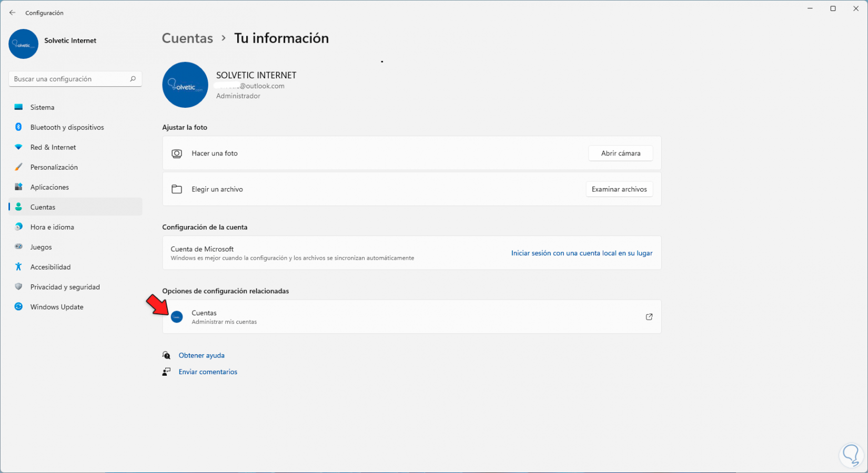Viewport: 868px width, 473px height.
Task: Open Privacidad y seguridad
Action: pyautogui.click(x=75, y=287)
